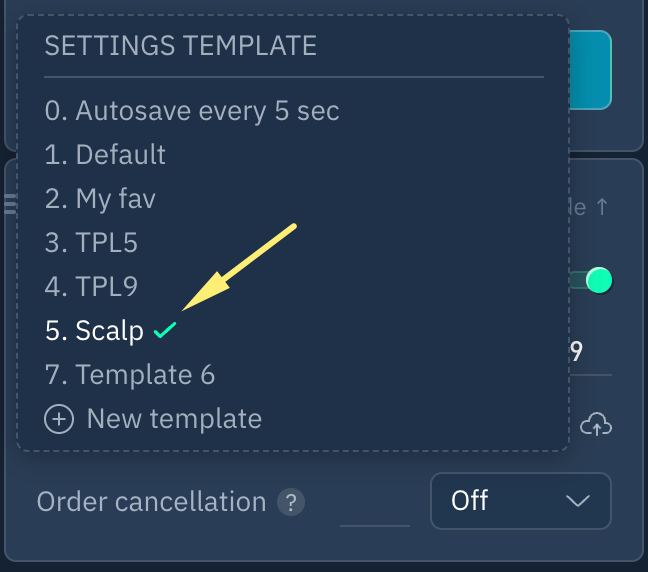Click the drag handle lines at left edge
The image size is (648, 572).
tap(11, 205)
